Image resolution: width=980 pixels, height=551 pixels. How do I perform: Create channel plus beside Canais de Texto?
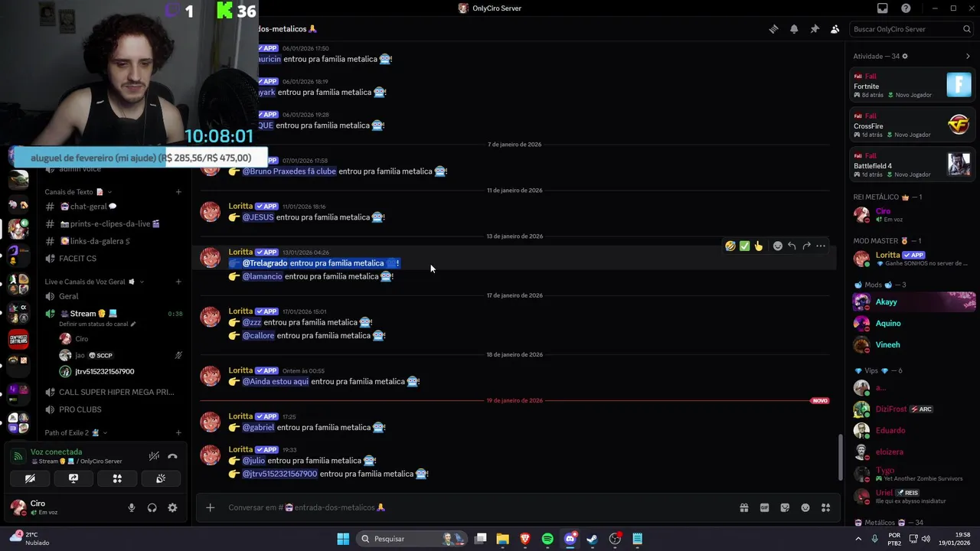(178, 192)
